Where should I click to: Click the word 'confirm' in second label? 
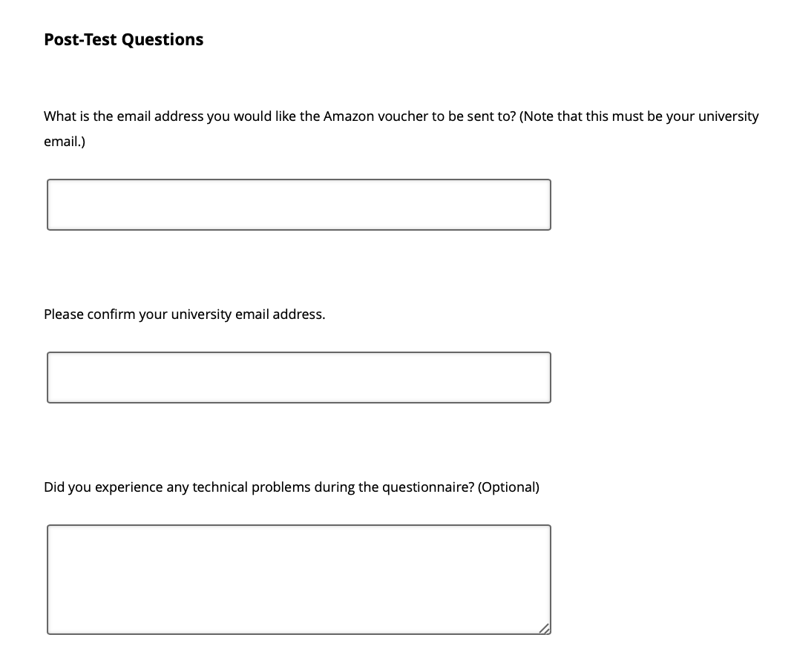[x=111, y=314]
